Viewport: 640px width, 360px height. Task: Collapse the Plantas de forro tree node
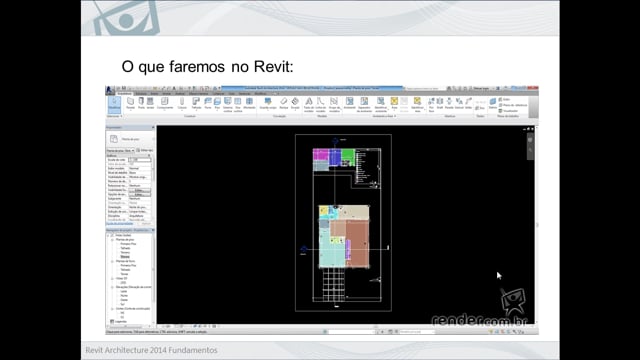pos(112,261)
